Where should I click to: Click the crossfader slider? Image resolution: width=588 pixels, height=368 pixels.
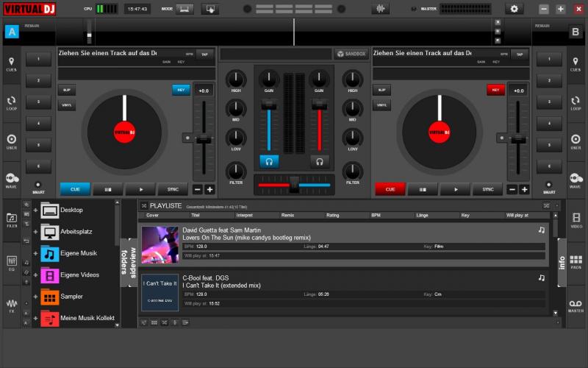click(294, 185)
